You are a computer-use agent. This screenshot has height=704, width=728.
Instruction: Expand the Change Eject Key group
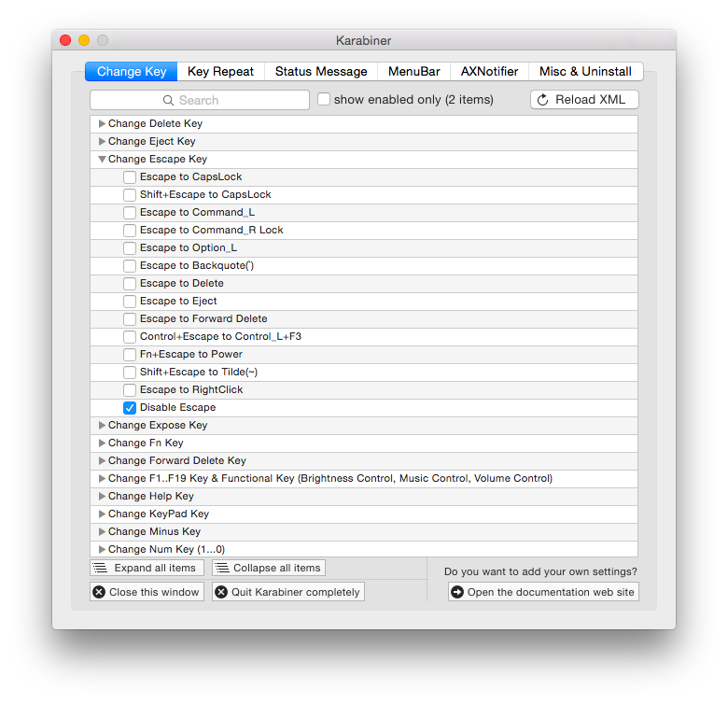102,141
